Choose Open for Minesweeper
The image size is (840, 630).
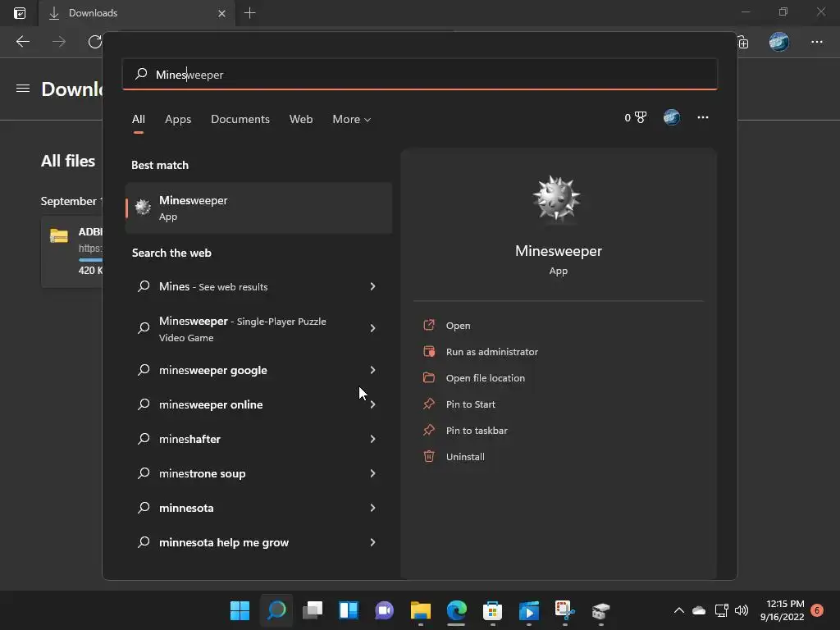pos(458,325)
